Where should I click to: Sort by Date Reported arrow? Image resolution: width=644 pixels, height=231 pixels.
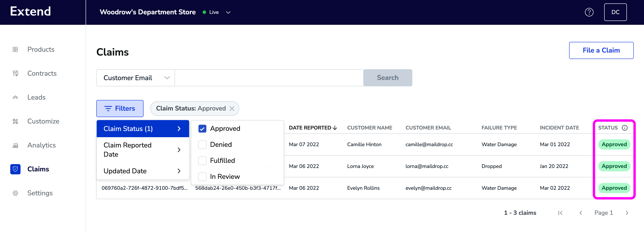coord(335,128)
